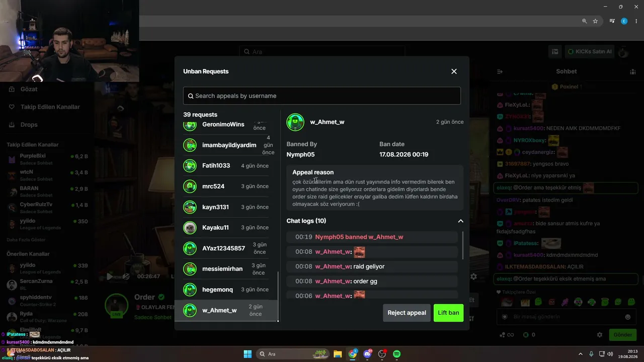This screenshot has height=362, width=644.
Task: Click the Windows Start button
Action: (248, 354)
